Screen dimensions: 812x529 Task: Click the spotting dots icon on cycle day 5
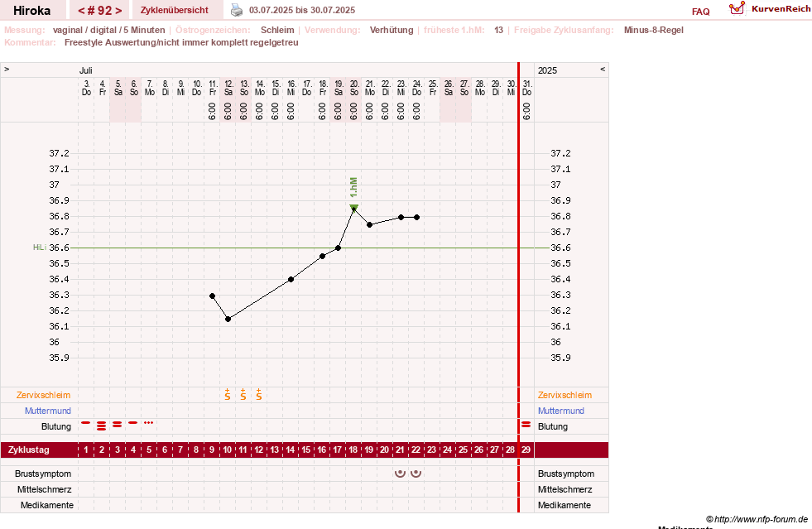(149, 423)
